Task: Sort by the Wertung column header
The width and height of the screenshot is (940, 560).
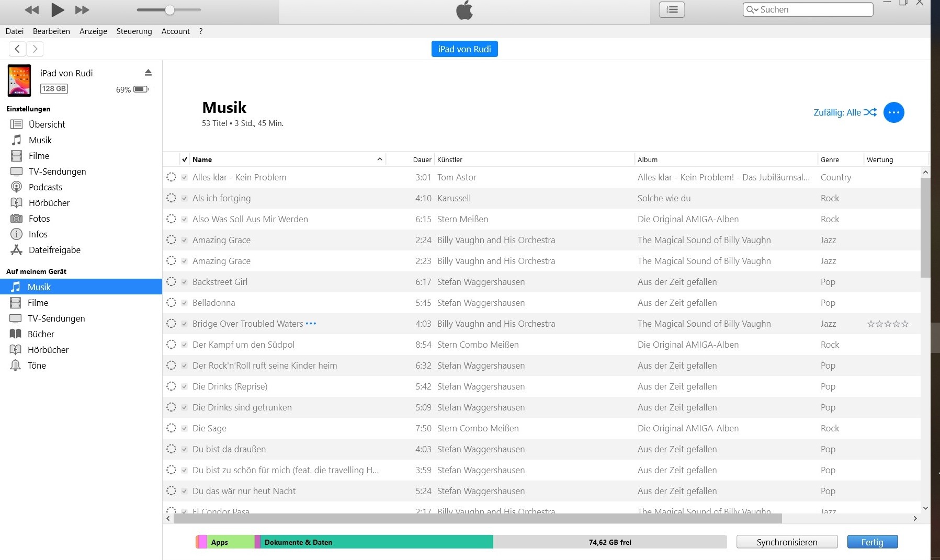Action: coord(896,159)
